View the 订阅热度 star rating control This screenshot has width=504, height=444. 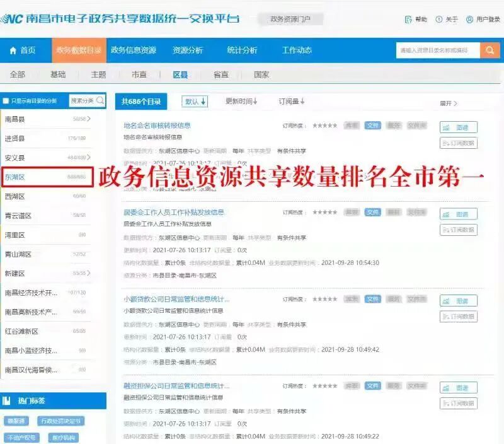(326, 125)
